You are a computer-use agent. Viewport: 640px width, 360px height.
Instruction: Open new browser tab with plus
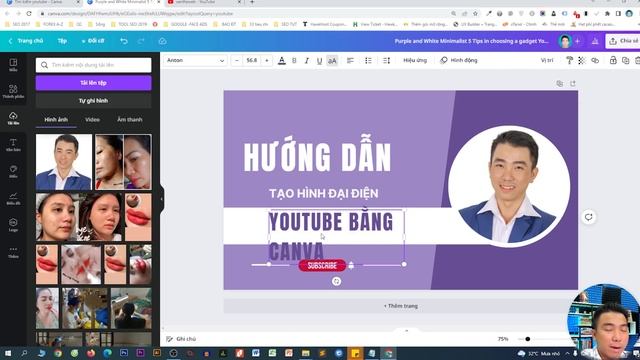point(252,2)
